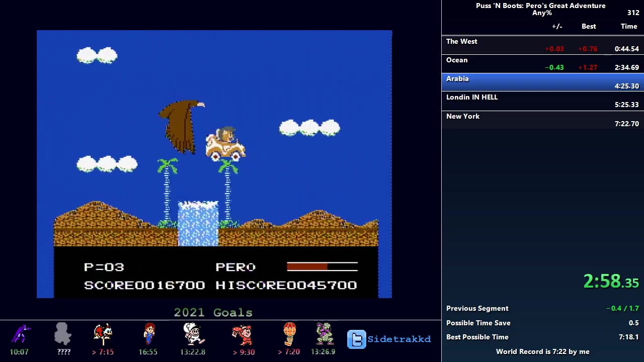Viewport: 644px width, 362px height.
Task: Select the Ocean split row
Action: click(543, 64)
